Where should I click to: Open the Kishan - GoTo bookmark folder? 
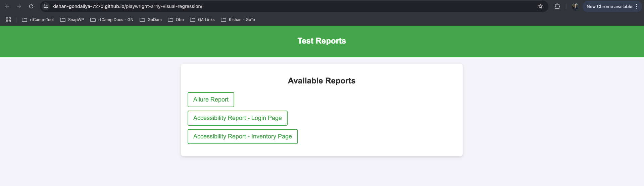pyautogui.click(x=238, y=20)
